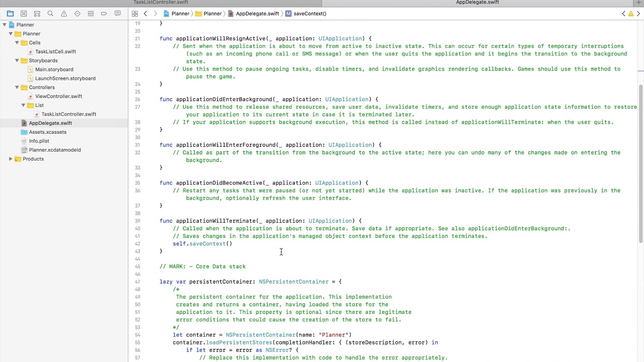Select the Controllers folder
Screen dimensions: 644x362
[x=41, y=87]
